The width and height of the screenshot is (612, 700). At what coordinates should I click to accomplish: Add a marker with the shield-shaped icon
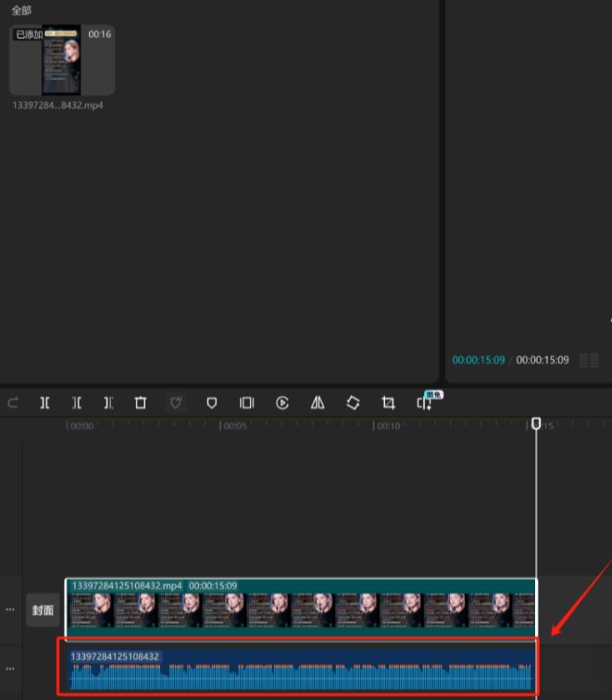pos(211,403)
